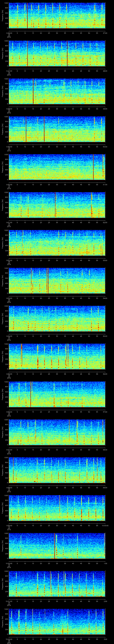Select the spectrogram panel starting at 9:56:00
This screenshot has width=114, height=644.
[57, 394]
